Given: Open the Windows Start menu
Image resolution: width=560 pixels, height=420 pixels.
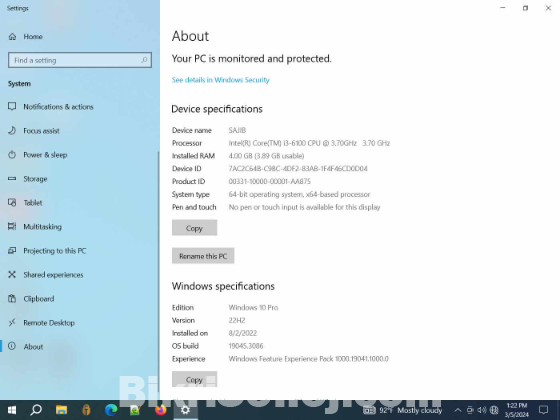Looking at the screenshot, I should click(12, 410).
